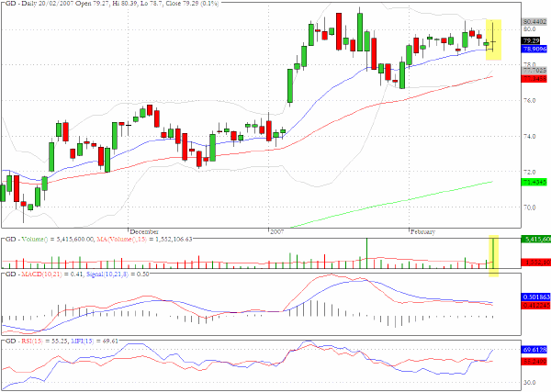Click the 76.0 price axis label
Image resolution: width=551 pixels, height=392 pixels.
point(530,100)
